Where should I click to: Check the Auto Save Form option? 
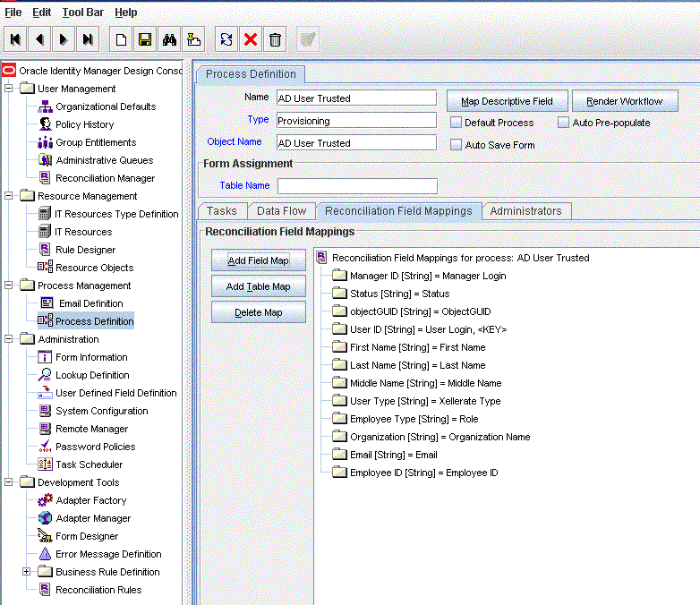[x=457, y=145]
